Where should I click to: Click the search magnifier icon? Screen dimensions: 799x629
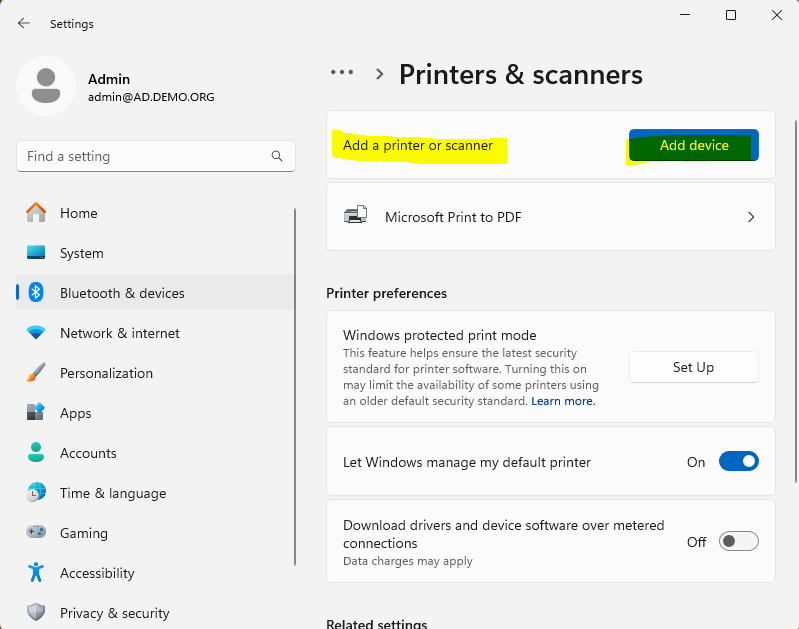pos(277,156)
